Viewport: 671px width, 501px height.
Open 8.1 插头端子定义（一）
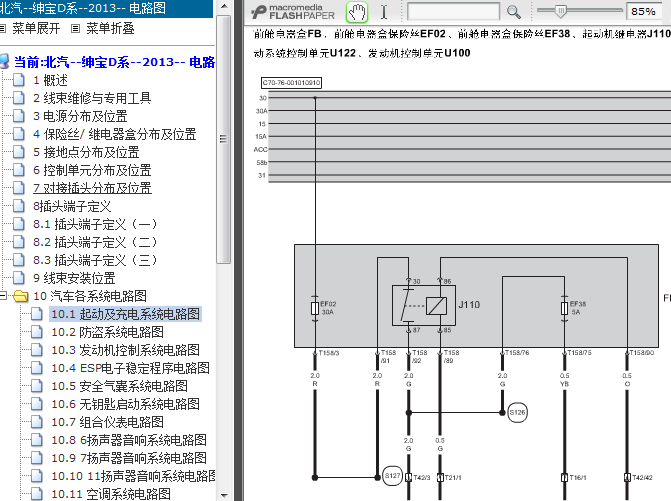[x=95, y=224]
